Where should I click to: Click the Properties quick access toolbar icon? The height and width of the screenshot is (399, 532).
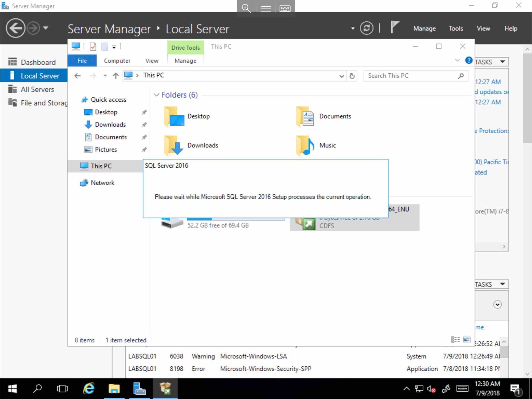point(93,47)
